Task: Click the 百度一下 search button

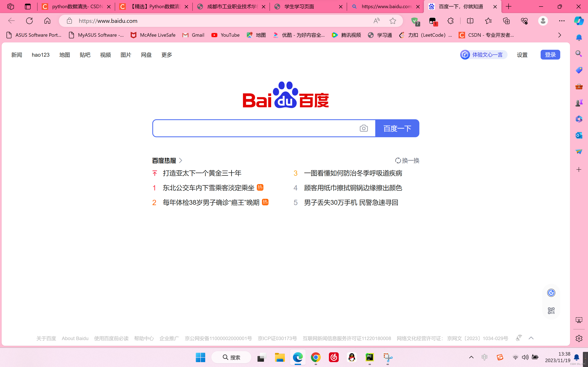Action: (x=397, y=128)
